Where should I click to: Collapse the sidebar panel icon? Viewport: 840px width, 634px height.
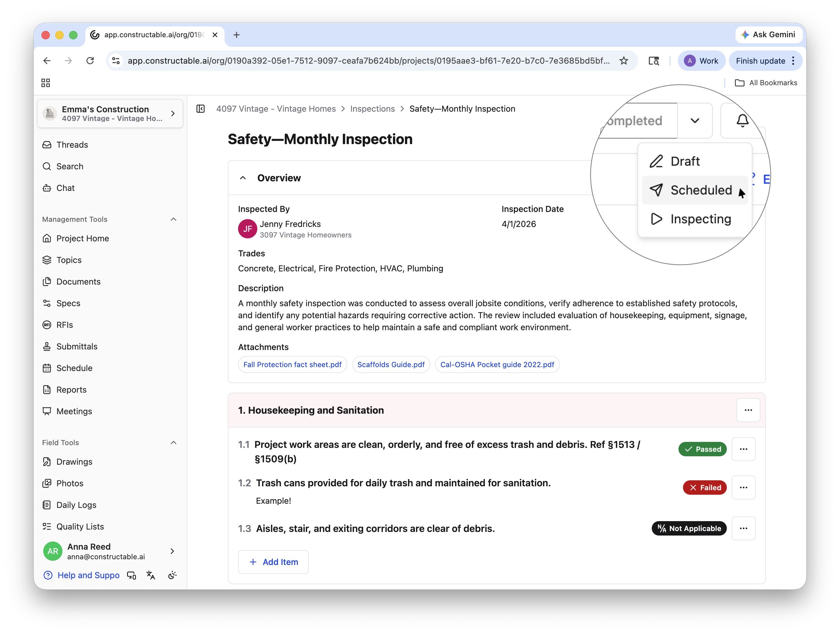[x=201, y=109]
